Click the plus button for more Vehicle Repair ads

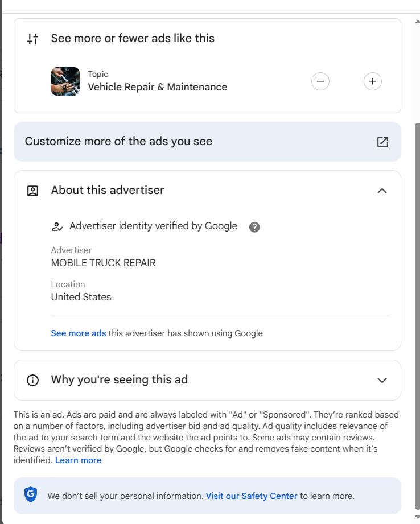coord(373,81)
